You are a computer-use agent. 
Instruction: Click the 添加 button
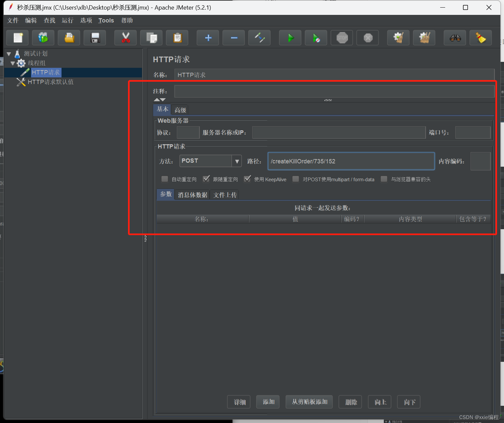coord(269,402)
